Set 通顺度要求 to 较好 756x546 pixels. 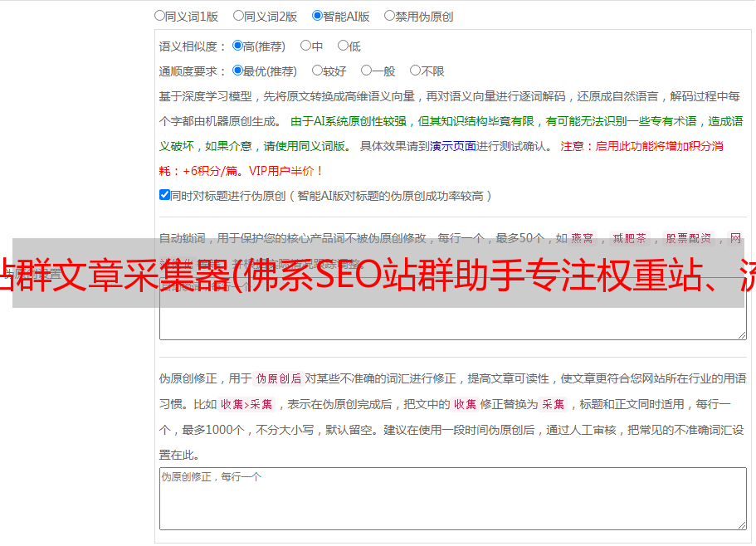317,71
